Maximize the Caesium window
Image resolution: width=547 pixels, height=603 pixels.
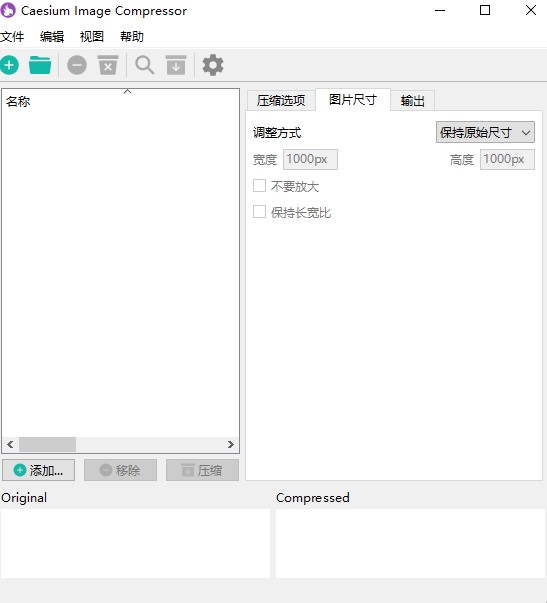coord(485,11)
